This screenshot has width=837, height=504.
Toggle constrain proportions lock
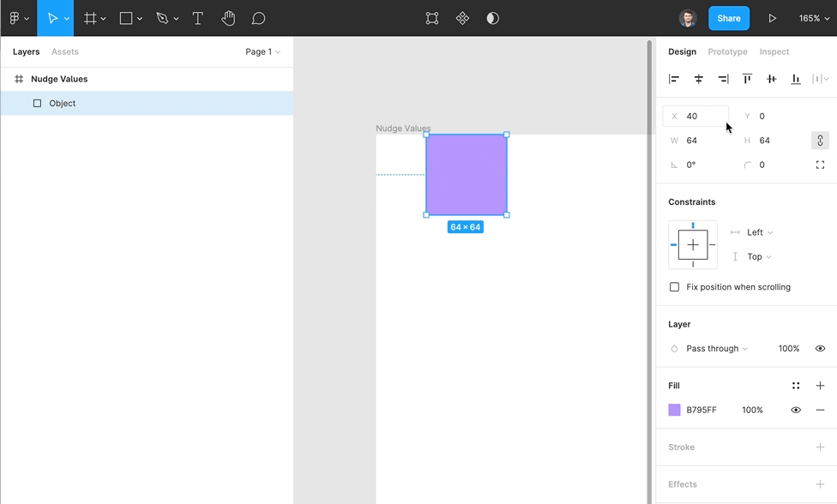[820, 141]
